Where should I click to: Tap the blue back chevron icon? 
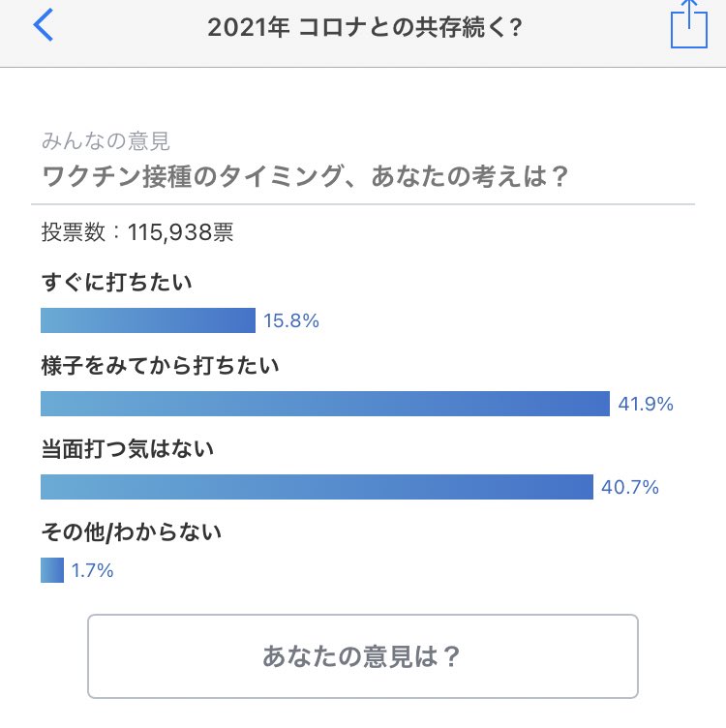(x=44, y=25)
